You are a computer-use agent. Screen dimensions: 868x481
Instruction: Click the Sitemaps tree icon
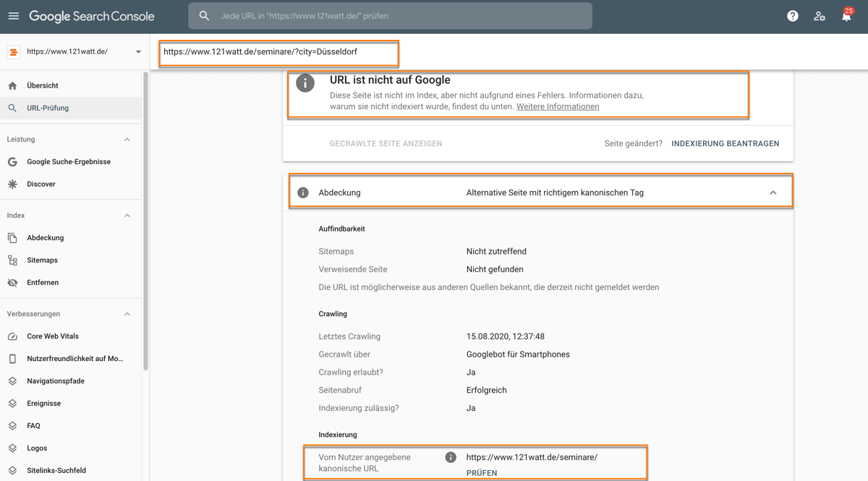[x=12, y=260]
